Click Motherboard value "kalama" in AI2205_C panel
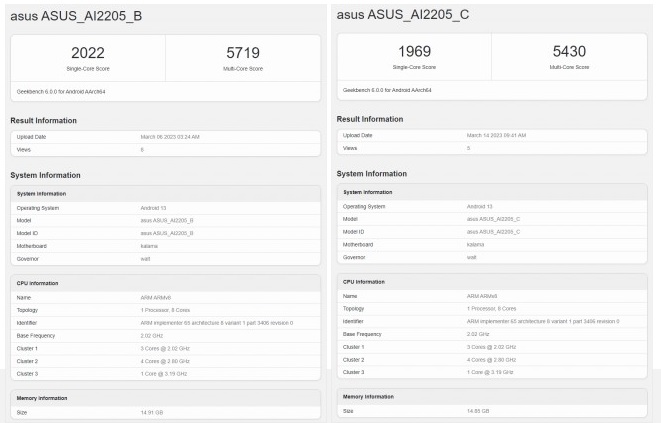 point(476,245)
